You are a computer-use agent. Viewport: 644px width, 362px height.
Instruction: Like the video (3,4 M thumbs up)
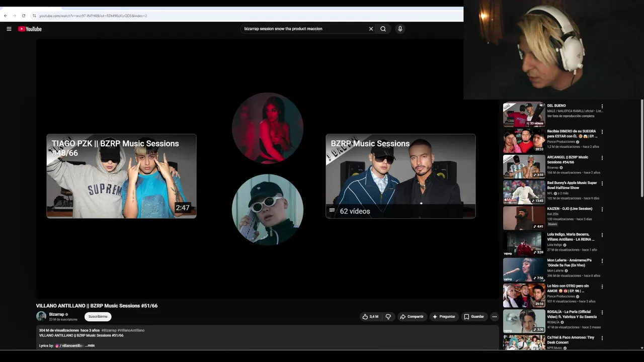click(370, 317)
